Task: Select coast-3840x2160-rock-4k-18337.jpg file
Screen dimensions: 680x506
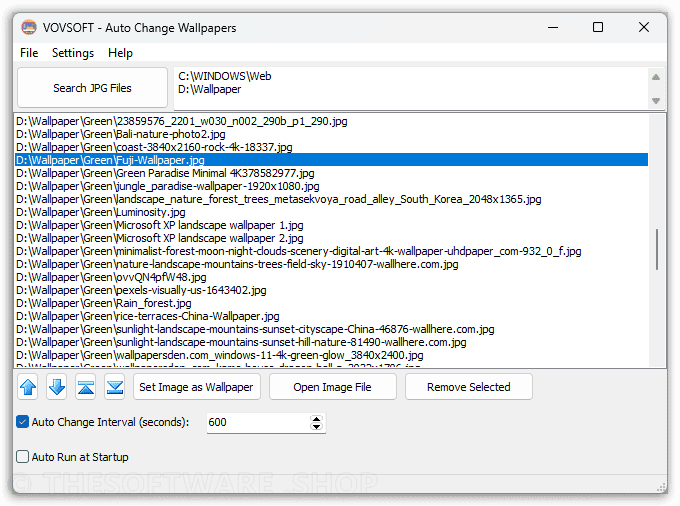Action: [332, 147]
